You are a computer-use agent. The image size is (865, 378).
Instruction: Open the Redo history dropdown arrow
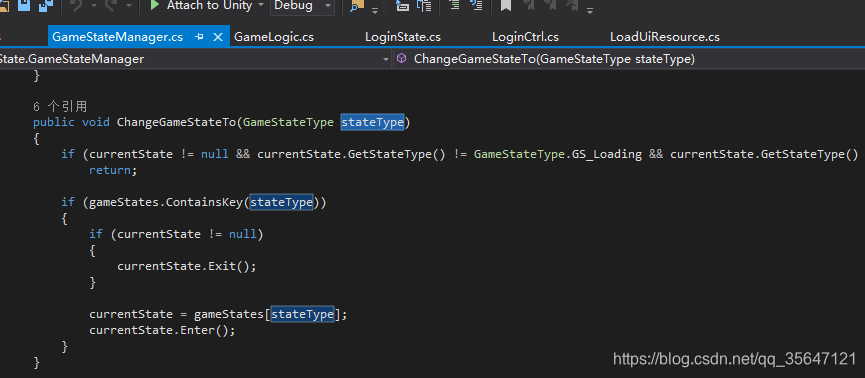click(x=129, y=6)
